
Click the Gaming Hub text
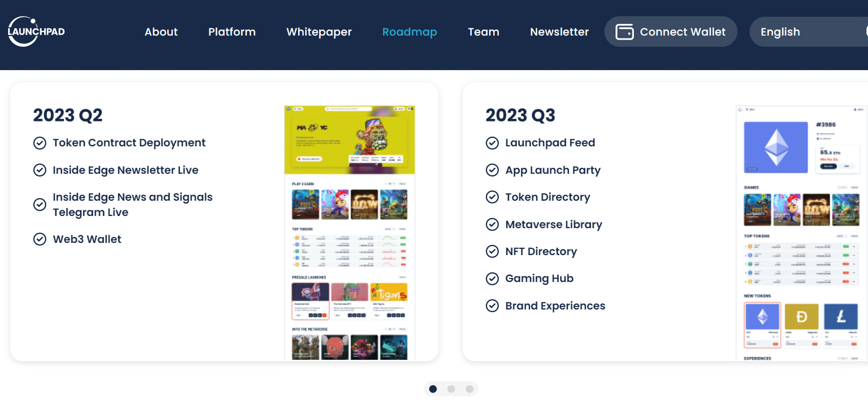(539, 278)
